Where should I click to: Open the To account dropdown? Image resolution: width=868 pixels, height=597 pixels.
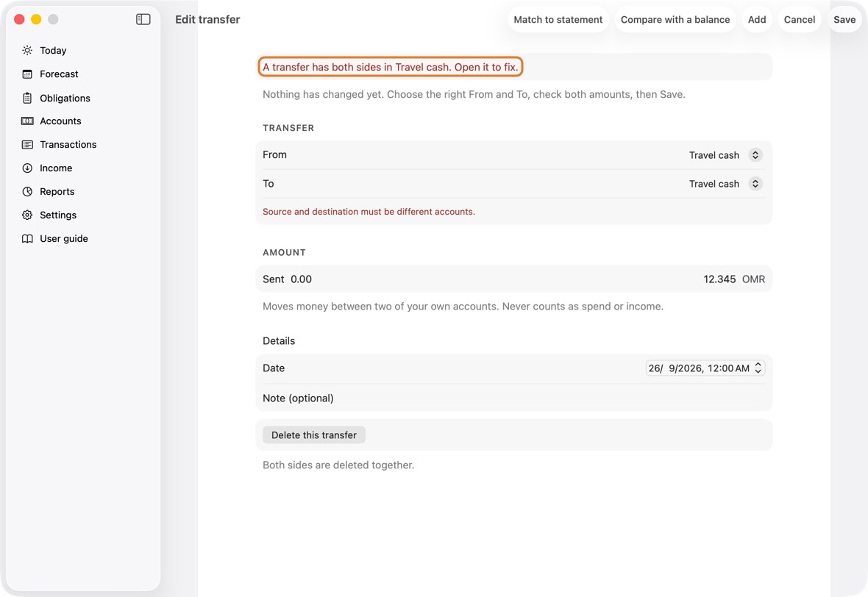725,184
